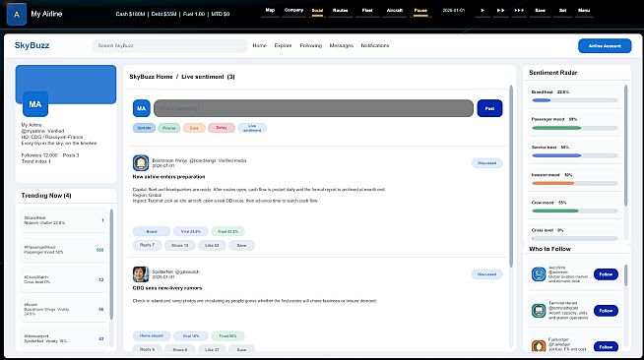Image resolution: width=644 pixels, height=360 pixels.
Task: Click the Terminal Herald account avatar
Action: click(x=539, y=311)
